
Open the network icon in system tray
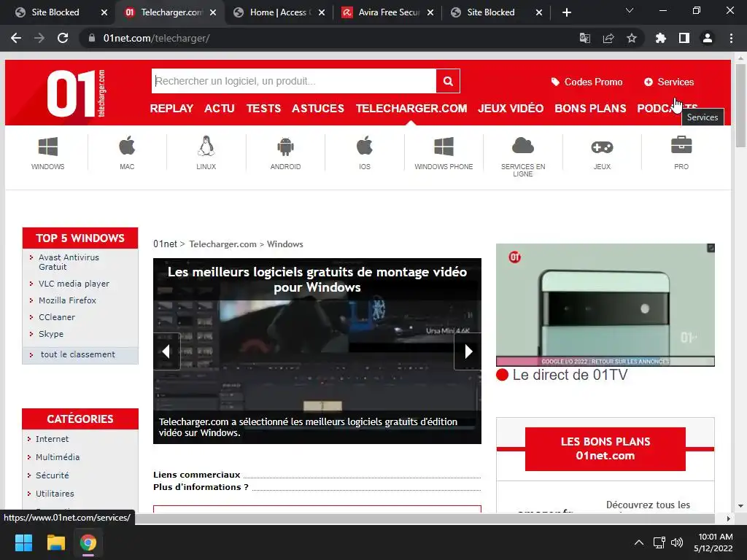pyautogui.click(x=659, y=542)
